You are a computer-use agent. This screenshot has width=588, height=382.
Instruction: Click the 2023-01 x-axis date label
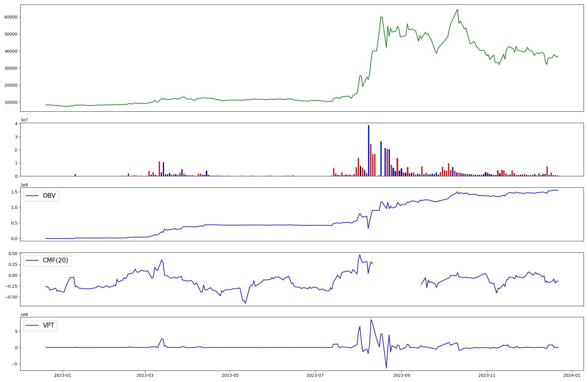coord(63,375)
